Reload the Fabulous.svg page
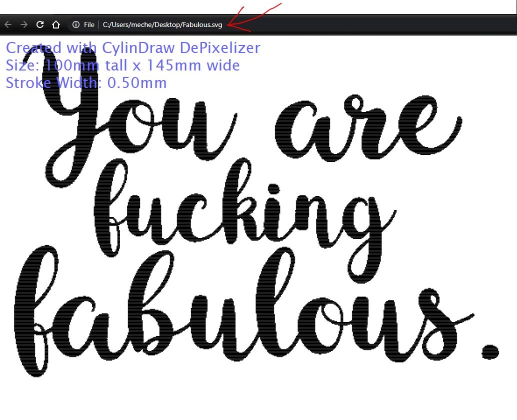Image resolution: width=517 pixels, height=420 pixels. point(40,24)
